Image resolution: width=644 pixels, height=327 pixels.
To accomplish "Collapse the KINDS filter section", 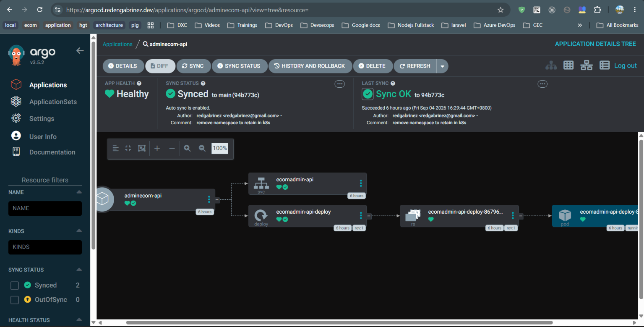I will click(x=79, y=231).
